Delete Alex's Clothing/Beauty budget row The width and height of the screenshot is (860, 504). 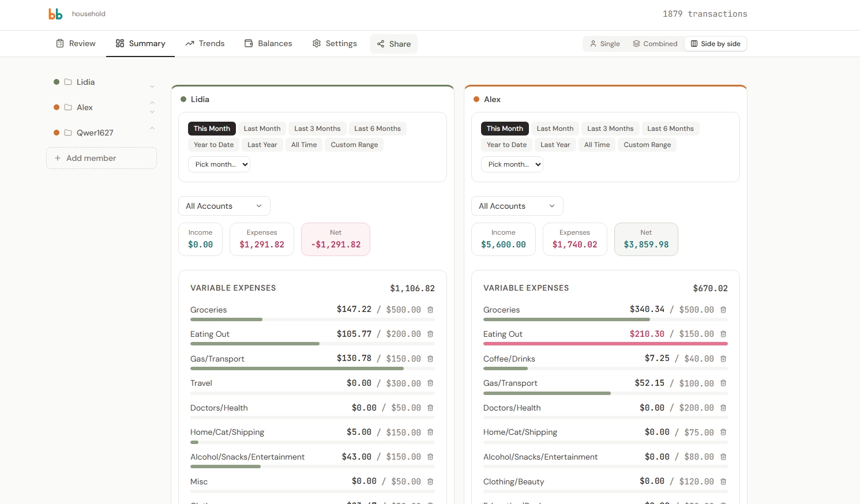pyautogui.click(x=723, y=482)
